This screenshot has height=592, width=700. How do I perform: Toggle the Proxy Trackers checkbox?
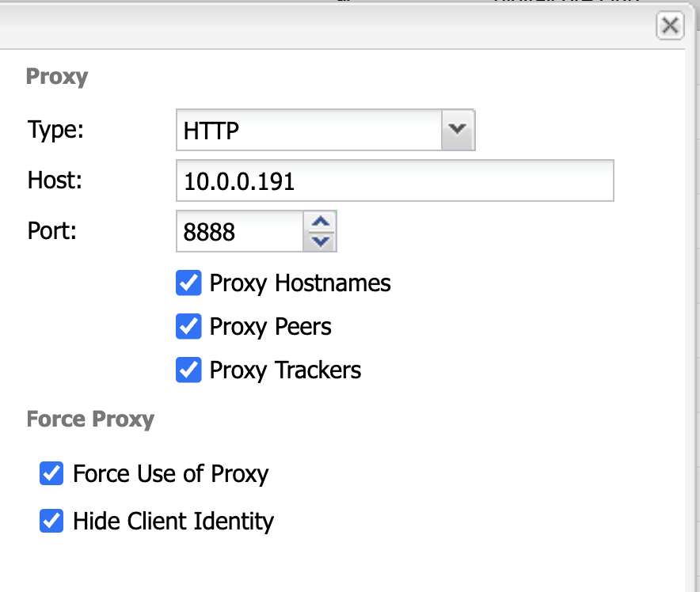pos(188,370)
